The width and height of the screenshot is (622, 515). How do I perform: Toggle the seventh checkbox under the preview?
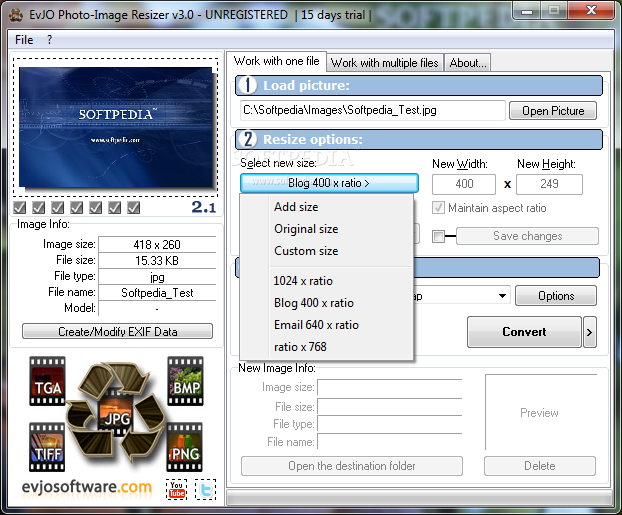[x=134, y=208]
